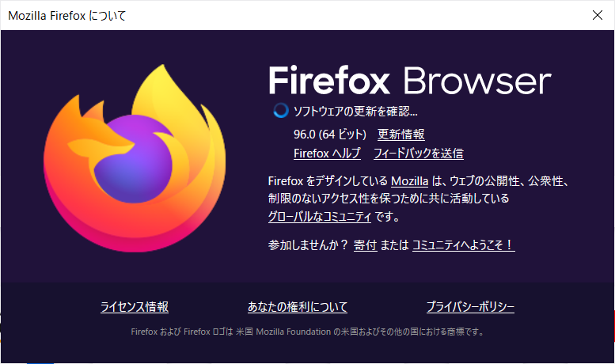Click the spinning update check indicator
The height and width of the screenshot is (364, 615).
tap(280, 111)
